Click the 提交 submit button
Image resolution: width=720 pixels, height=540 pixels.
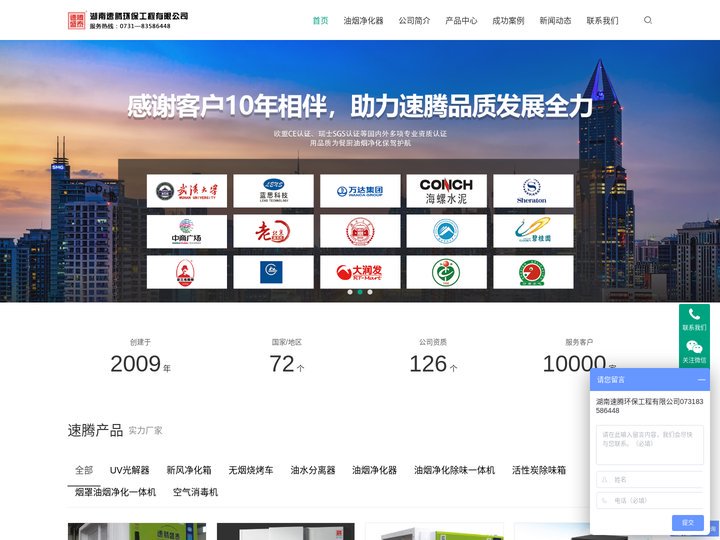coord(687,523)
